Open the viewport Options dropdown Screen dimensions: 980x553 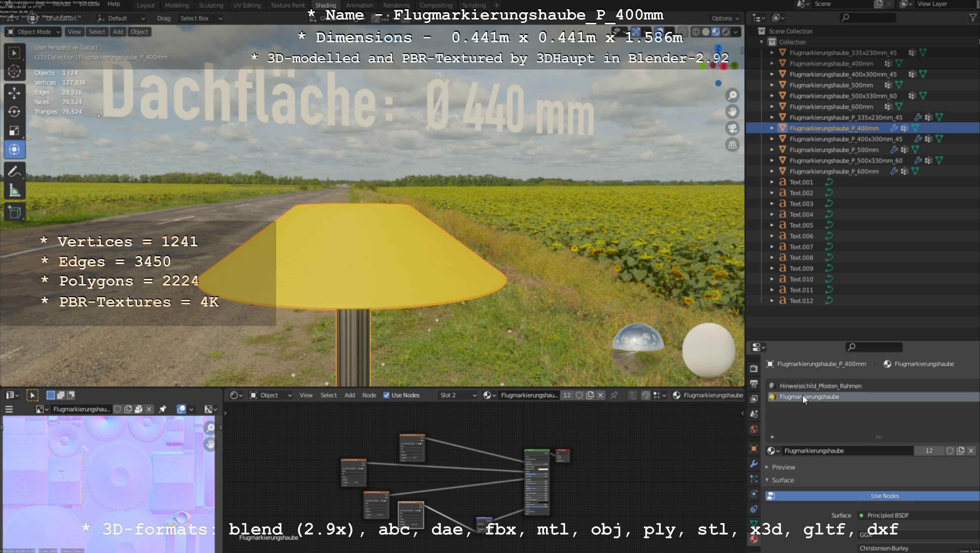(725, 18)
